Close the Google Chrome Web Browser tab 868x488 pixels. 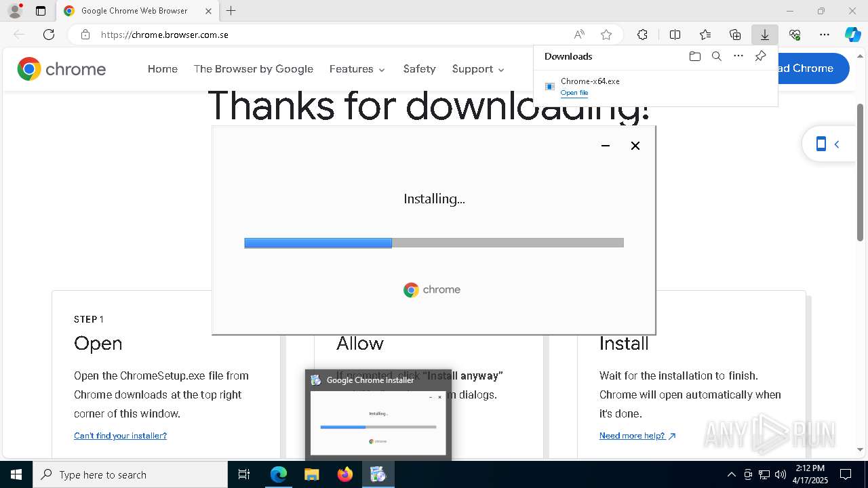coord(208,11)
